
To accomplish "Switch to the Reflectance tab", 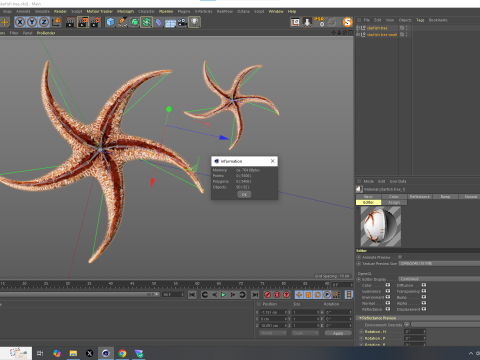I will [420, 197].
